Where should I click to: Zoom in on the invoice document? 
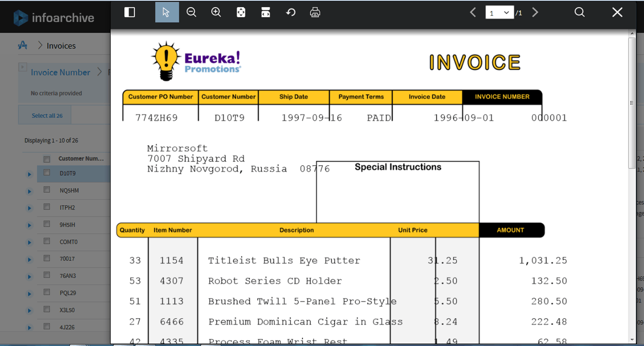(x=216, y=12)
